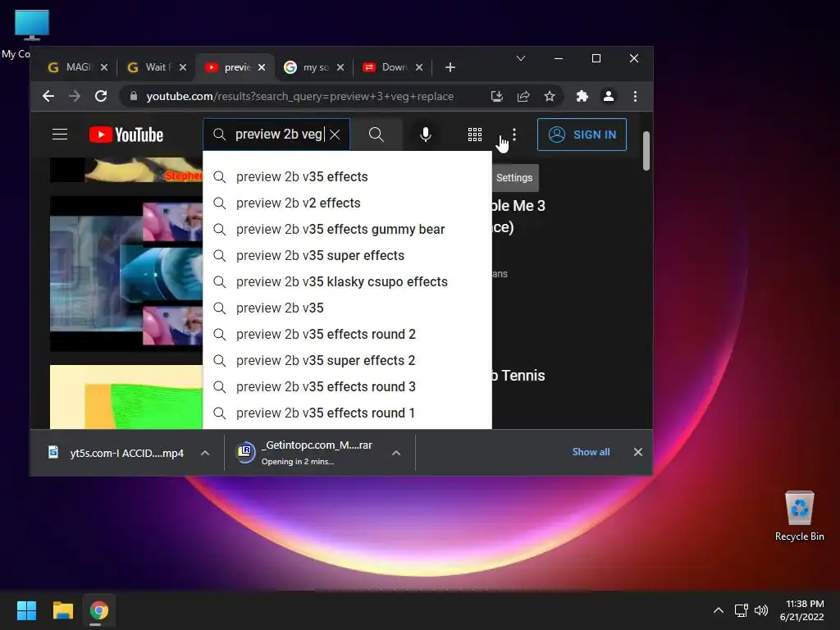Image resolution: width=840 pixels, height=630 pixels.
Task: Bookmark this tab with star icon
Action: coord(550,97)
